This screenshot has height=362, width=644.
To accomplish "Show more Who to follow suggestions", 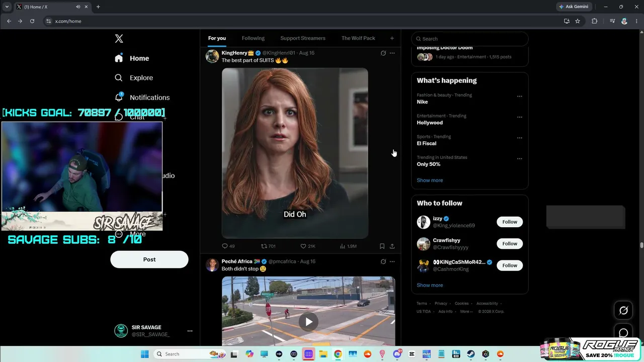I will pos(430,285).
